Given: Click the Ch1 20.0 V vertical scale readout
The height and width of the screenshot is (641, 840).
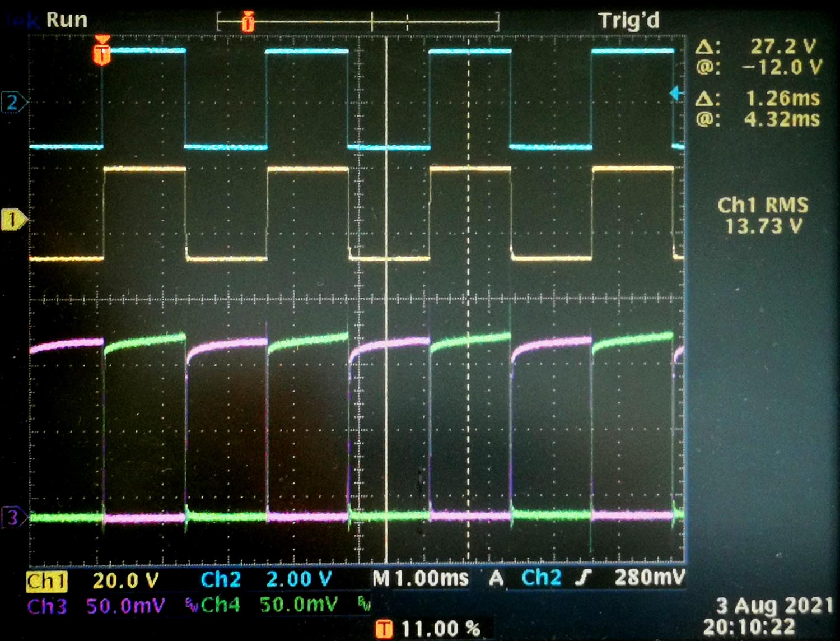Looking at the screenshot, I should point(125,580).
